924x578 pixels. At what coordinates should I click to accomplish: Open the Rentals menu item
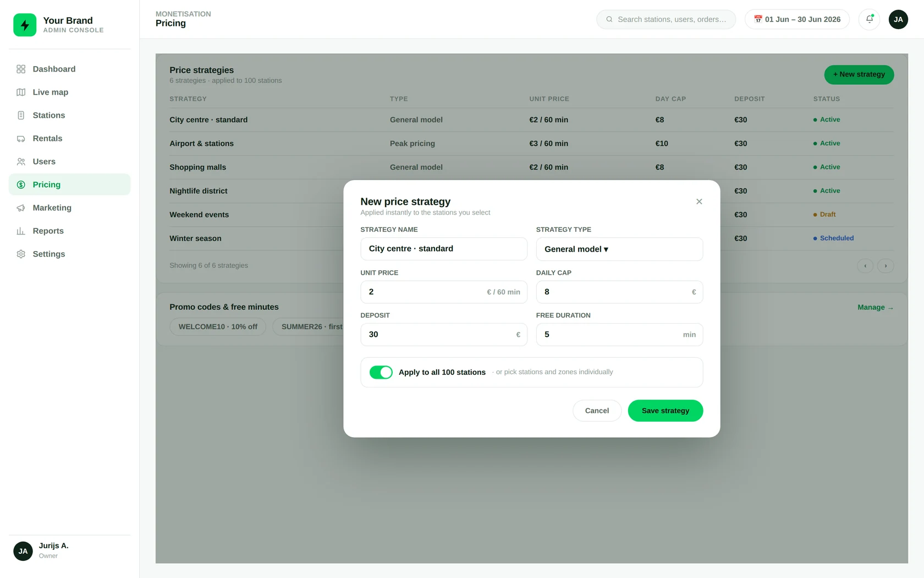(69, 138)
